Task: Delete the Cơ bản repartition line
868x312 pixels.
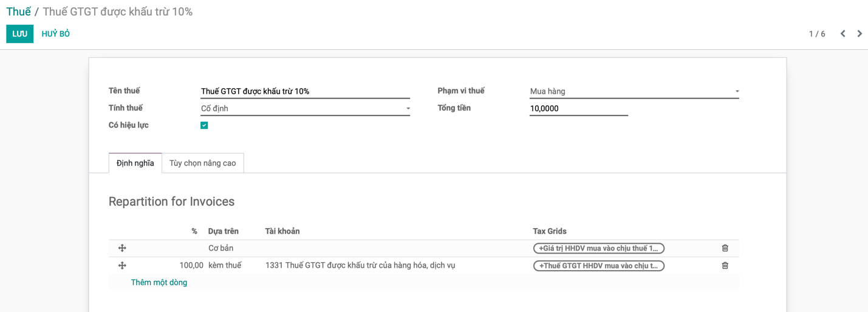Action: click(725, 248)
